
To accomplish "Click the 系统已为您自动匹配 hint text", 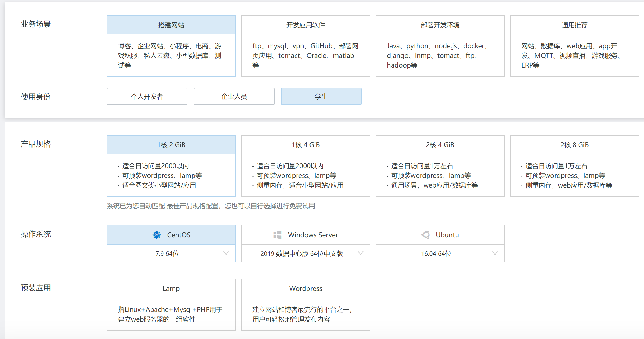I will click(x=211, y=206).
